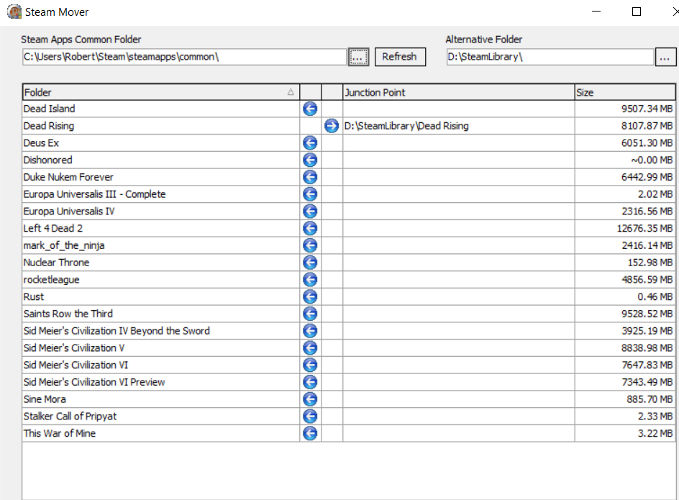Click the Alternative Folder path field
The height and width of the screenshot is (500, 679).
549,57
